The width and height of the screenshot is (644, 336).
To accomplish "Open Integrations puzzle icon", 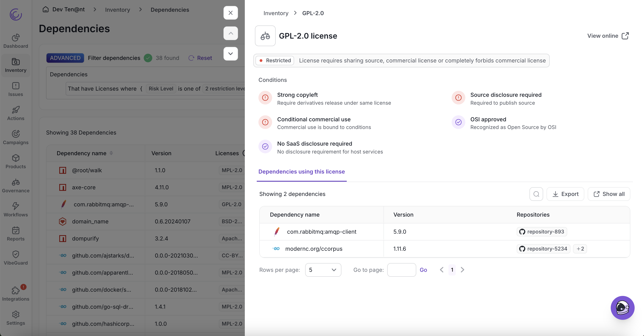I will click(16, 291).
